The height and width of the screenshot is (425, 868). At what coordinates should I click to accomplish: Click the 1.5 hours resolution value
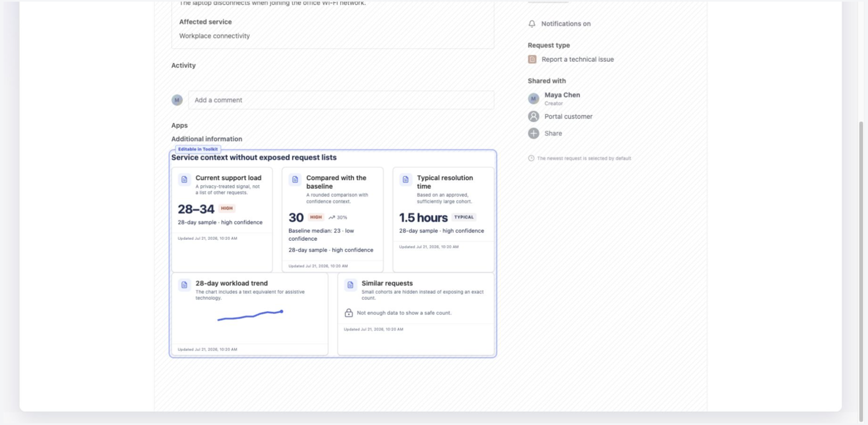(423, 218)
